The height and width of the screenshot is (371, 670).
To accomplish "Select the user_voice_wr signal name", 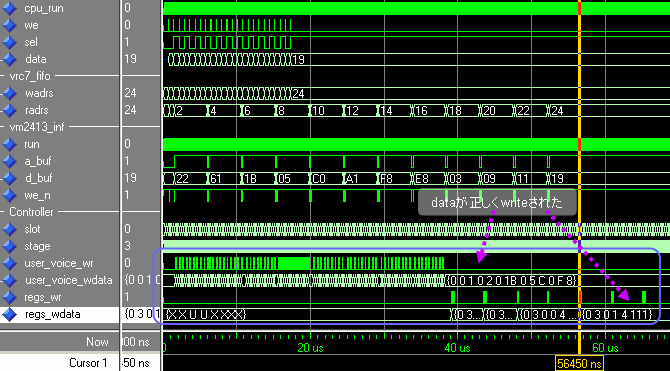I will 59,263.
